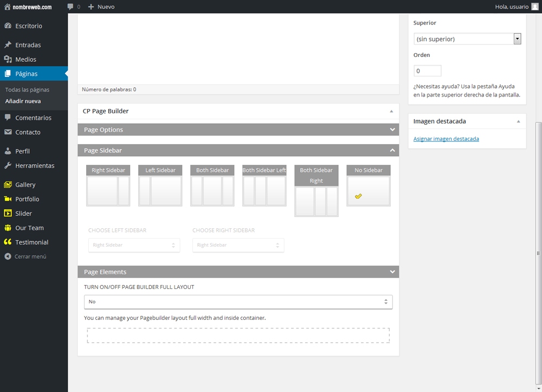
Task: Click the Asignar imagen destacada link
Action: [x=446, y=139]
